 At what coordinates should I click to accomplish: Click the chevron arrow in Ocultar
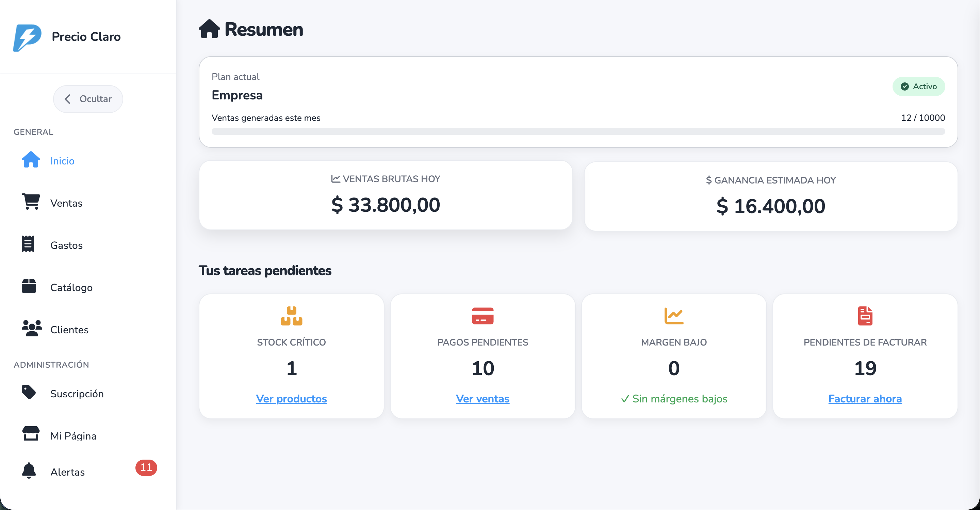[x=67, y=99]
